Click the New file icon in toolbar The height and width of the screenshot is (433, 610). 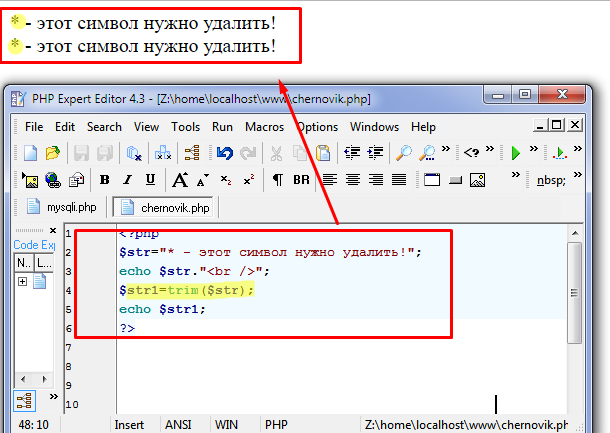click(x=30, y=153)
